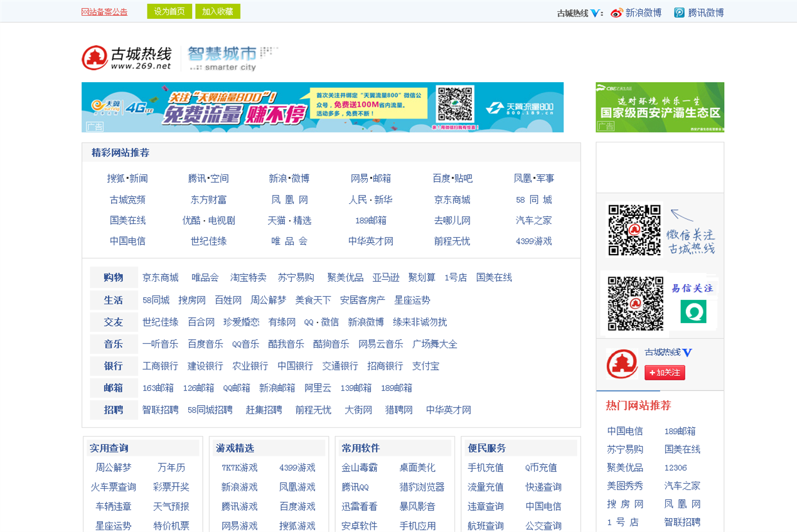Open the 百度•贴吧 link

coord(452,179)
